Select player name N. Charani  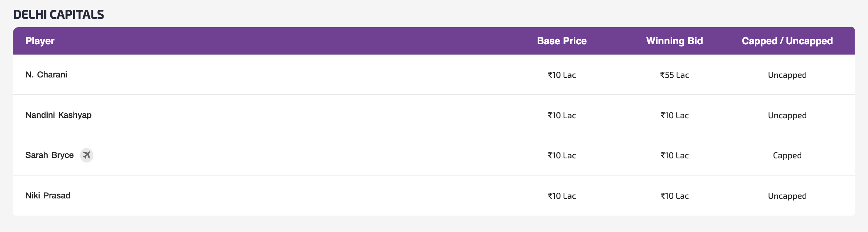point(46,75)
